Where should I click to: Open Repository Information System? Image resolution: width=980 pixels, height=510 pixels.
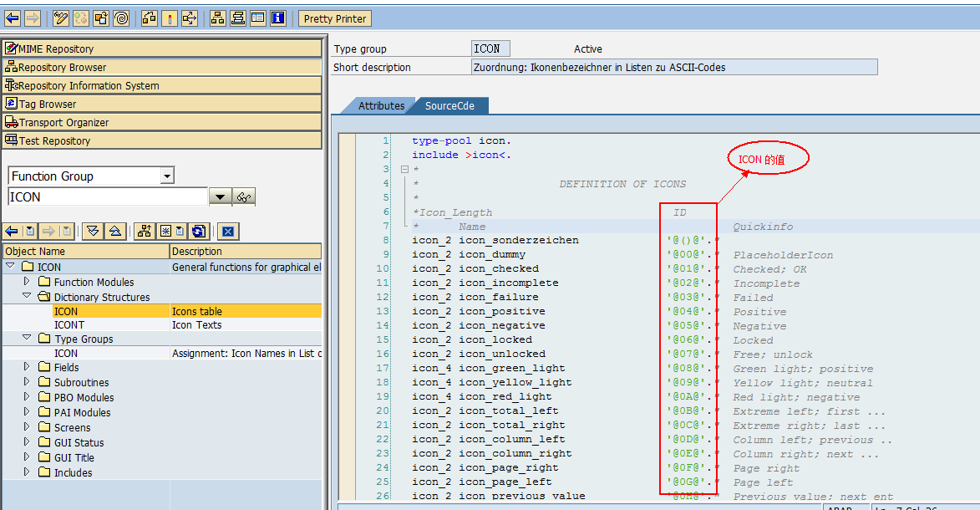pos(162,85)
